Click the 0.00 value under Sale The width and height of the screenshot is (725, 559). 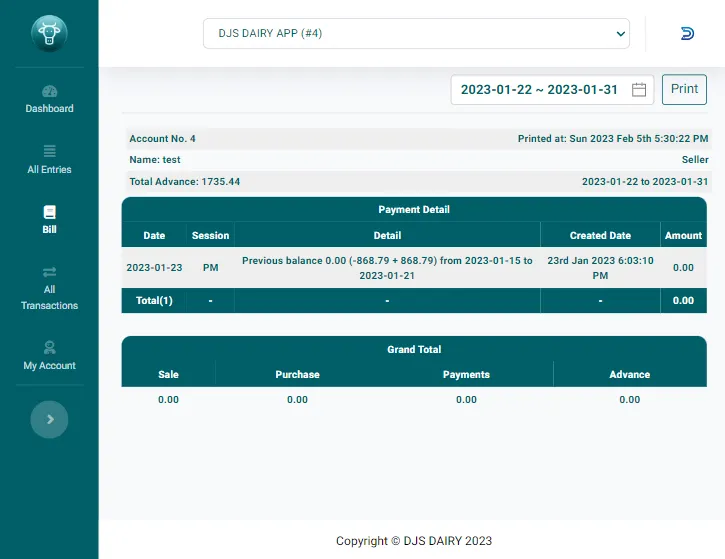pos(168,399)
